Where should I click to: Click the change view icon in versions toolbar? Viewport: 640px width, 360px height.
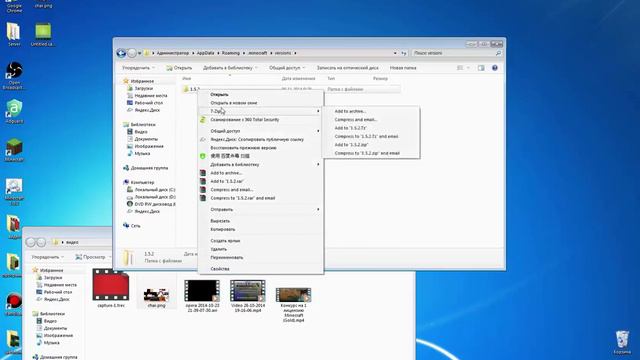pyautogui.click(x=460, y=68)
